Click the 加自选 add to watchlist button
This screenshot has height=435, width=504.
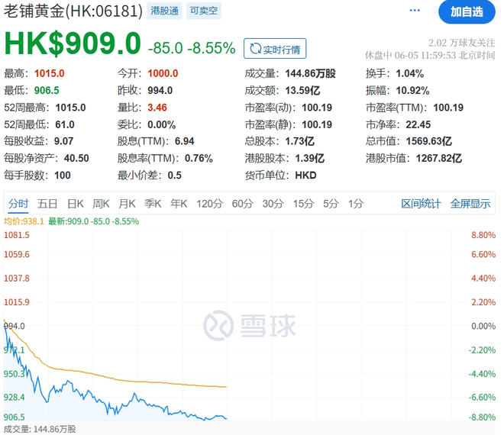(x=467, y=11)
